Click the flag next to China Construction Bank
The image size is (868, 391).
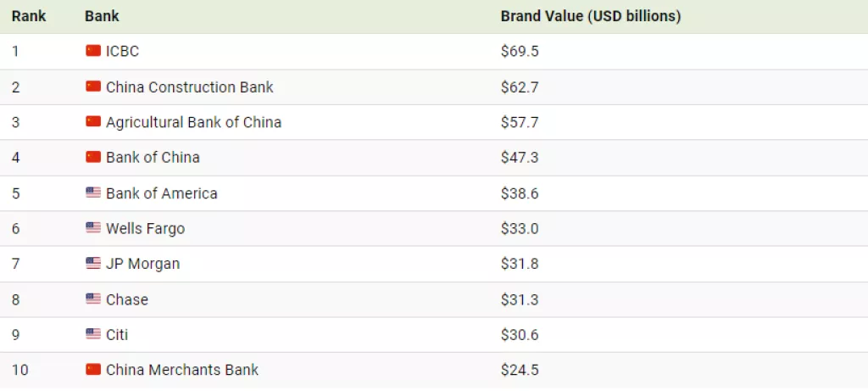click(x=93, y=87)
